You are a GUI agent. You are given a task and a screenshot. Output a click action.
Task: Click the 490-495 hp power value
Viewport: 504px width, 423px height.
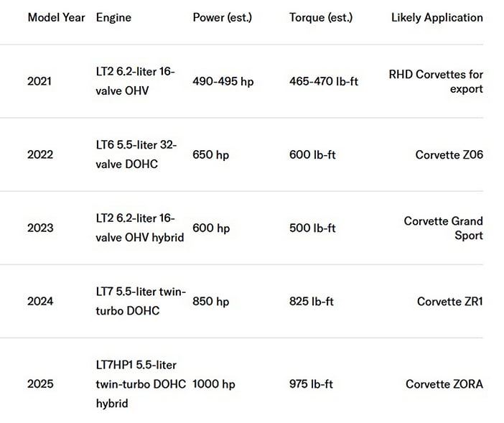pos(223,81)
